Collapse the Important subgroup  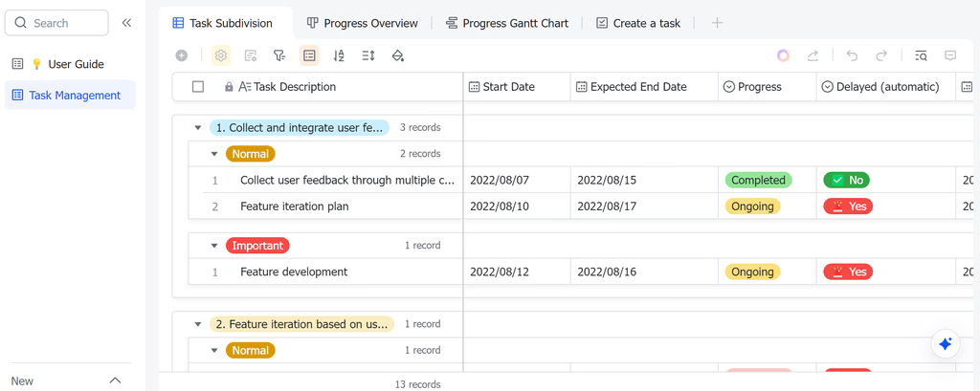214,246
